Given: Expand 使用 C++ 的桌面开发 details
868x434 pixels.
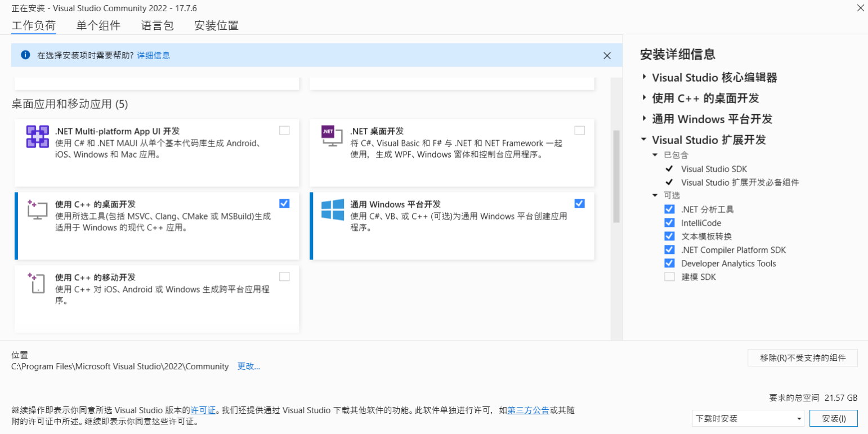Looking at the screenshot, I should pyautogui.click(x=645, y=98).
